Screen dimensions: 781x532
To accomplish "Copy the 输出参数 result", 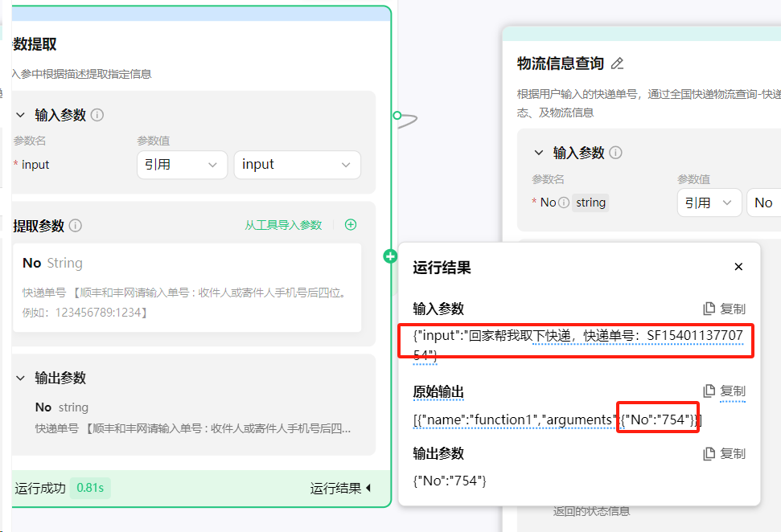I will [724, 453].
